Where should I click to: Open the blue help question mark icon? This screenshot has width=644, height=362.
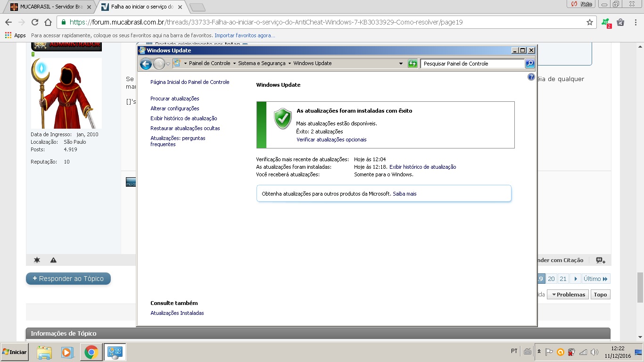coord(531,77)
